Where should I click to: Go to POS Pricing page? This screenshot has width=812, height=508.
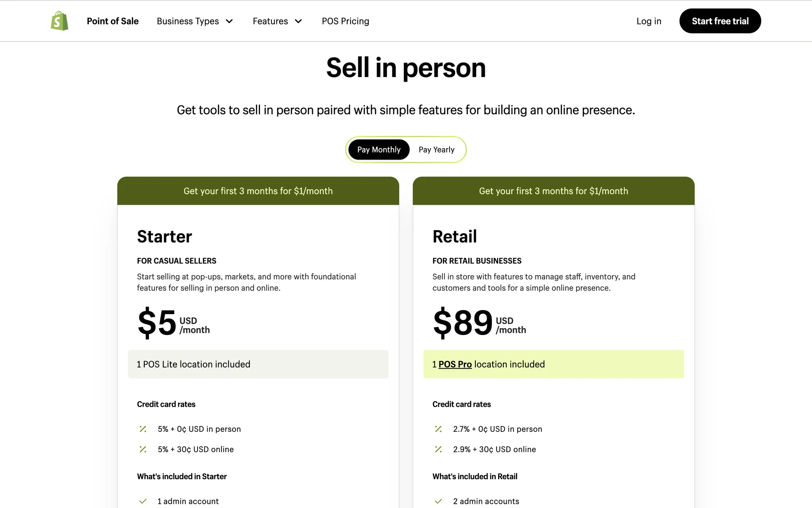(x=345, y=21)
